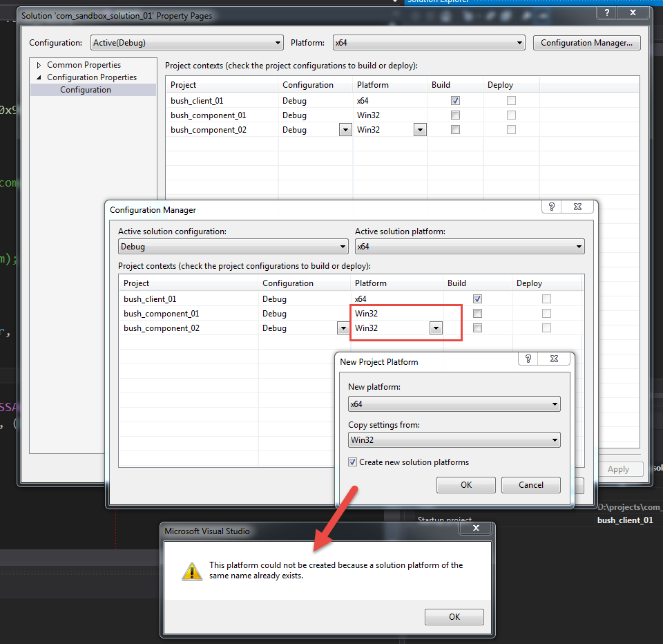
Task: Open Active solution platform dropdown
Action: coord(469,247)
